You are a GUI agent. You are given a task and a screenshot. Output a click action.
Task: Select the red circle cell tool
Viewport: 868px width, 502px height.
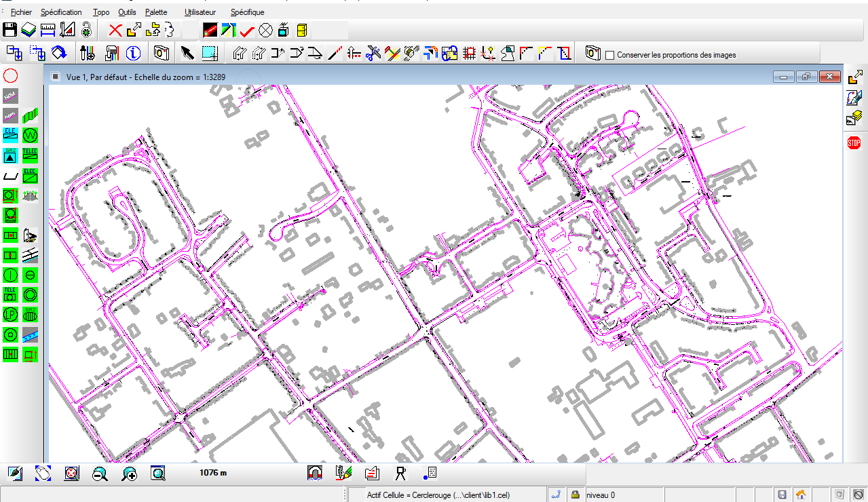click(x=10, y=75)
